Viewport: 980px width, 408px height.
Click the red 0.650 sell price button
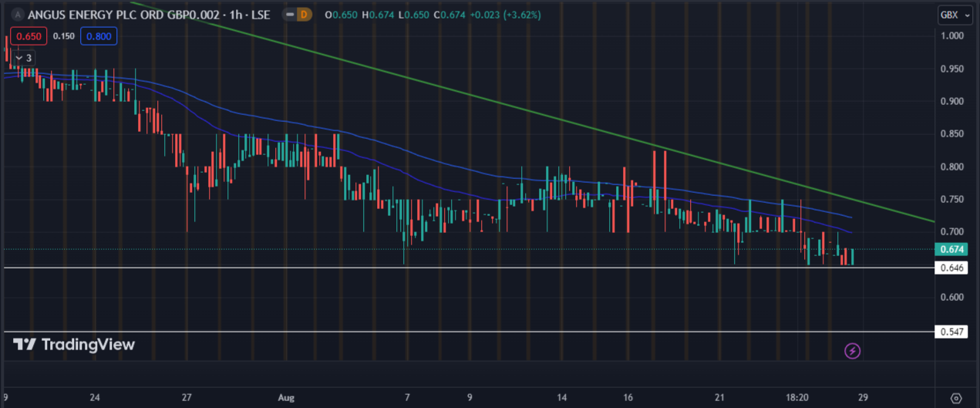[28, 36]
